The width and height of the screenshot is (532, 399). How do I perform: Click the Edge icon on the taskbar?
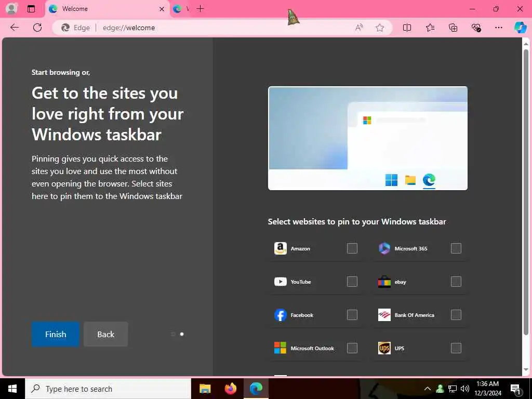[256, 389]
